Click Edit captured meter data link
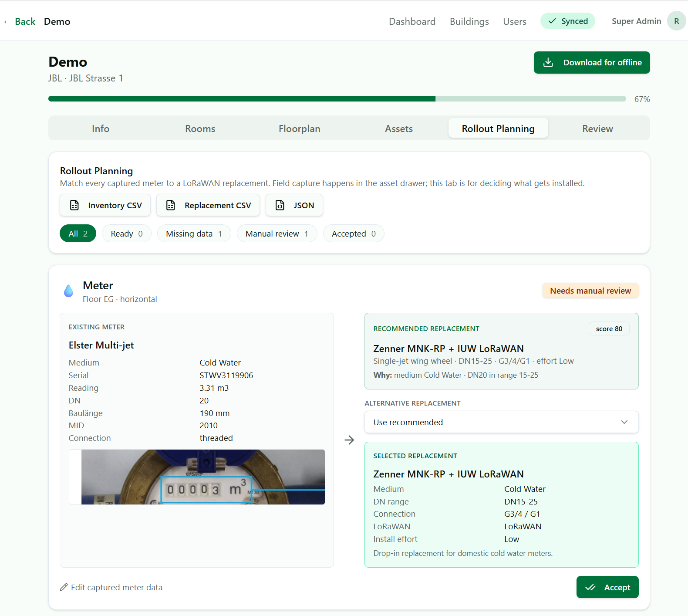Viewport: 688px width, 616px height. tap(111, 587)
